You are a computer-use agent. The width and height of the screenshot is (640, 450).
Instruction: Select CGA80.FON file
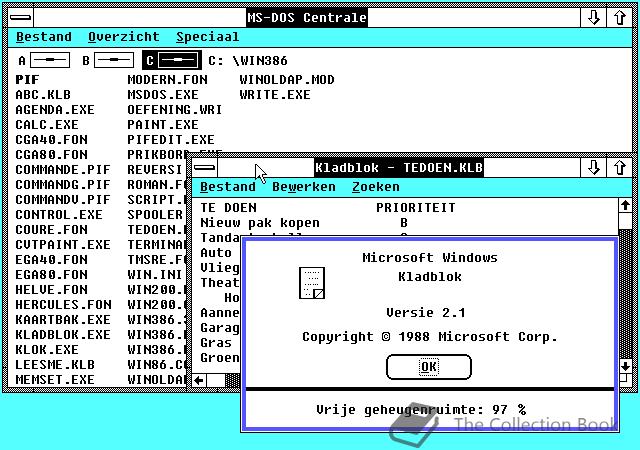click(51, 155)
